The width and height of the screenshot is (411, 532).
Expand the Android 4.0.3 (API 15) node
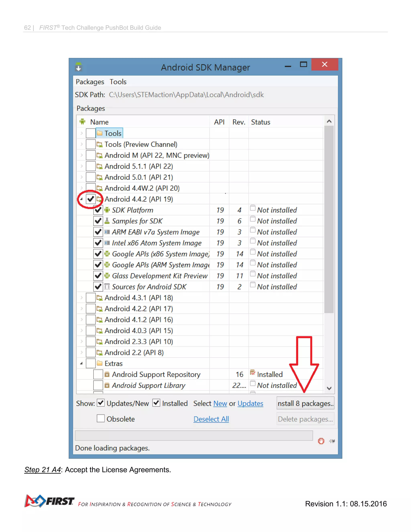coord(81,331)
